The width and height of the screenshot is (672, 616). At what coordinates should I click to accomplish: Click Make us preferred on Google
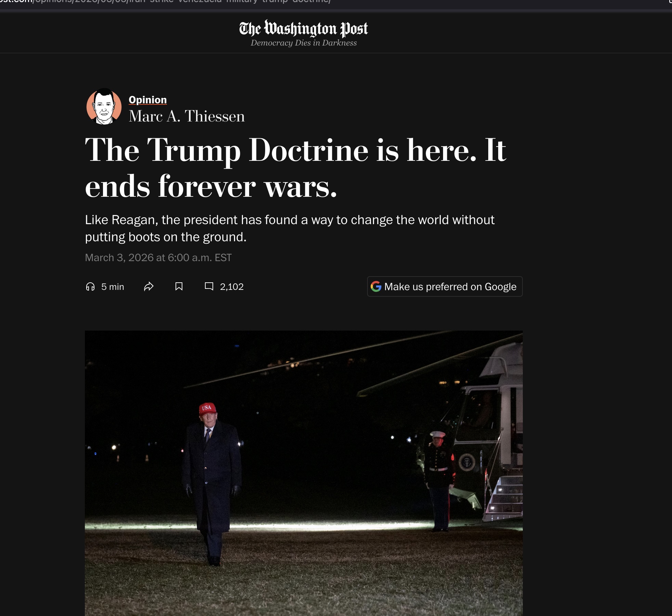tap(445, 286)
